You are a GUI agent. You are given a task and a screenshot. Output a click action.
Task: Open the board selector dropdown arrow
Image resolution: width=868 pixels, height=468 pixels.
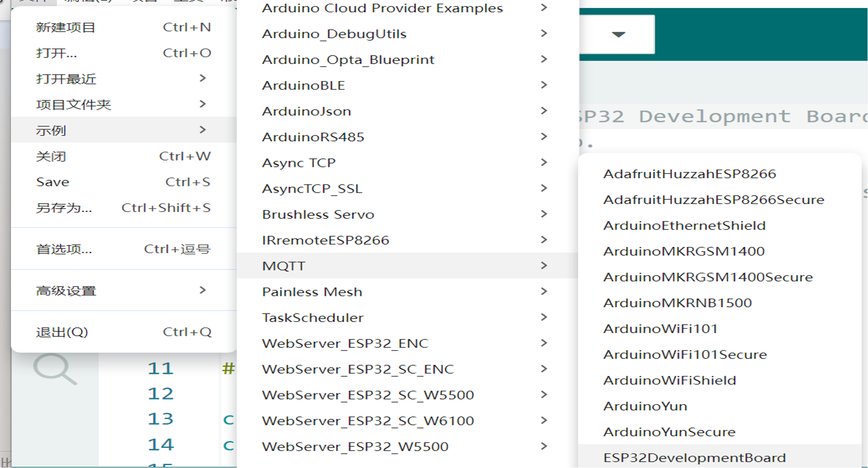point(618,34)
